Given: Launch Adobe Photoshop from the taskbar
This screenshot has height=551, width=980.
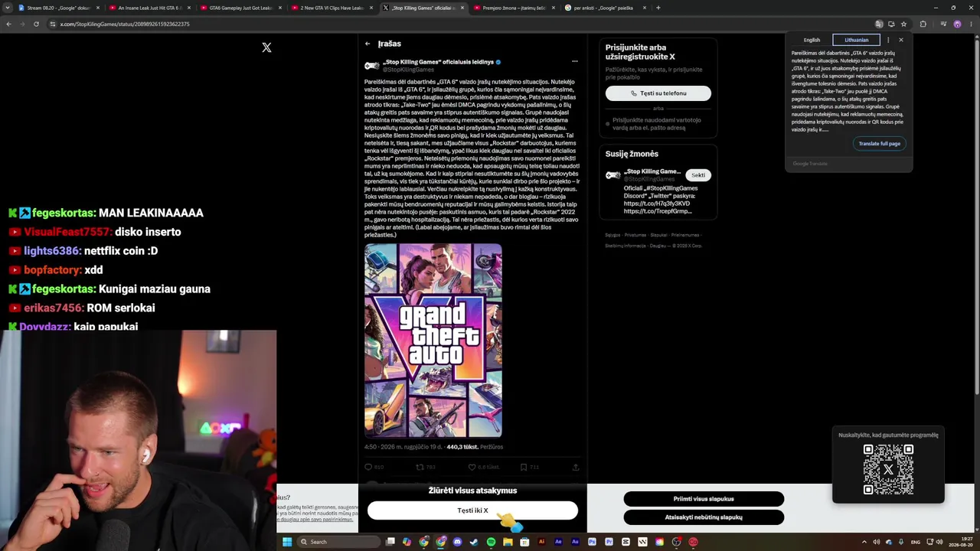Looking at the screenshot, I should pos(592,542).
